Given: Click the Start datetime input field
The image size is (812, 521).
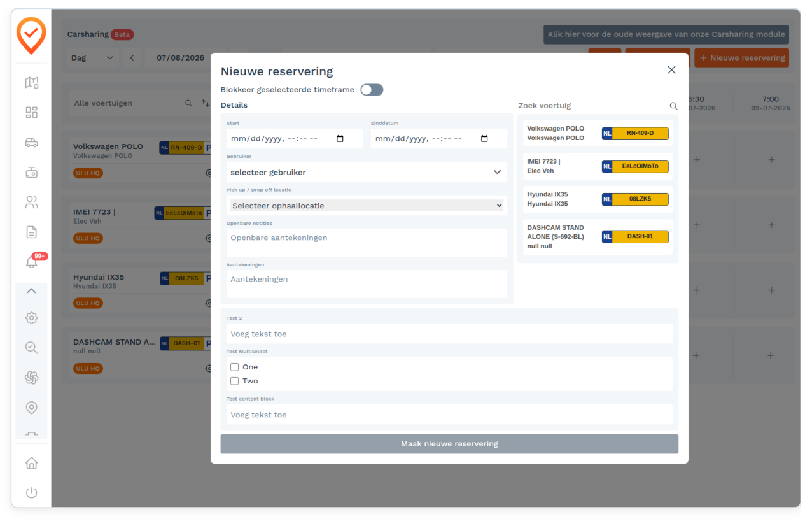Looking at the screenshot, I should 295,139.
